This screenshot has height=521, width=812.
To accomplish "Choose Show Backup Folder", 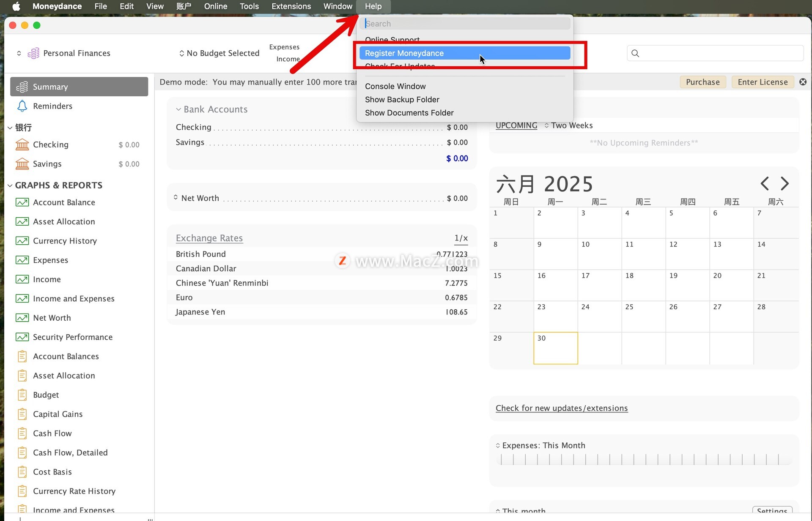I will 402,99.
